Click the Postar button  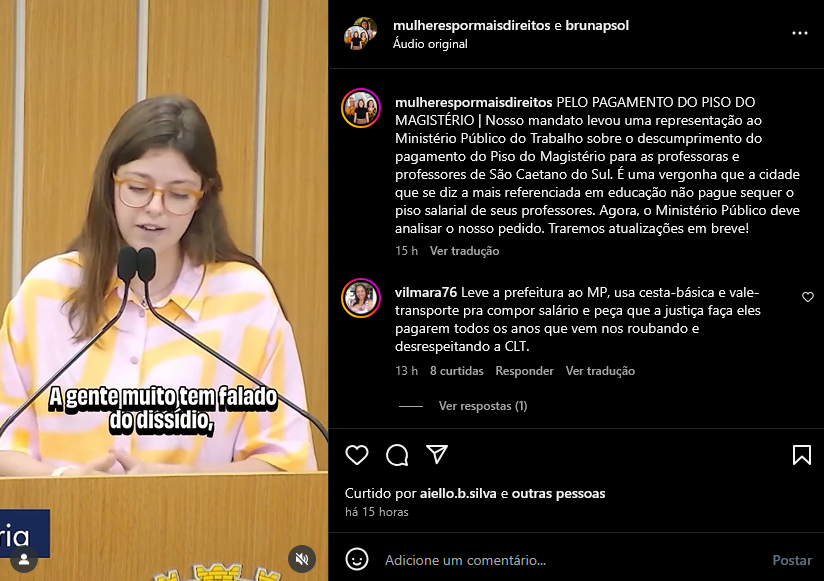792,560
